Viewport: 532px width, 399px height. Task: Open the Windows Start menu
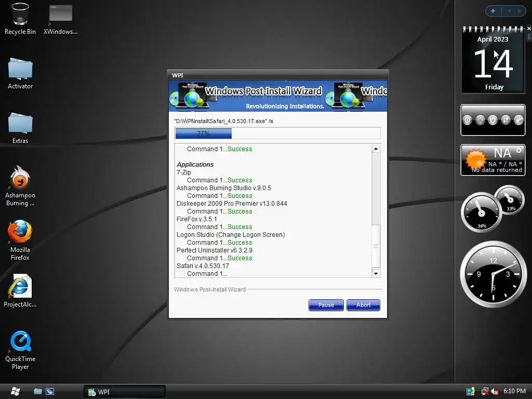coord(15,391)
